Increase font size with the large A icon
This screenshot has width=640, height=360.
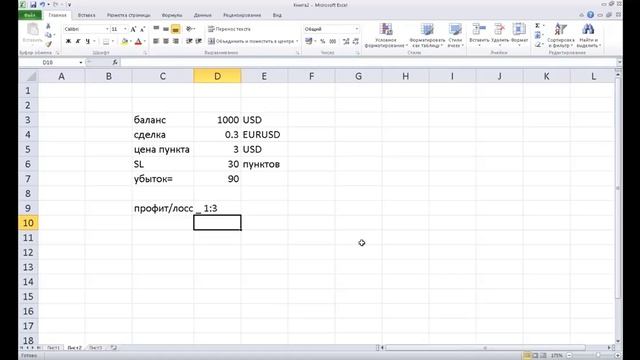click(133, 29)
